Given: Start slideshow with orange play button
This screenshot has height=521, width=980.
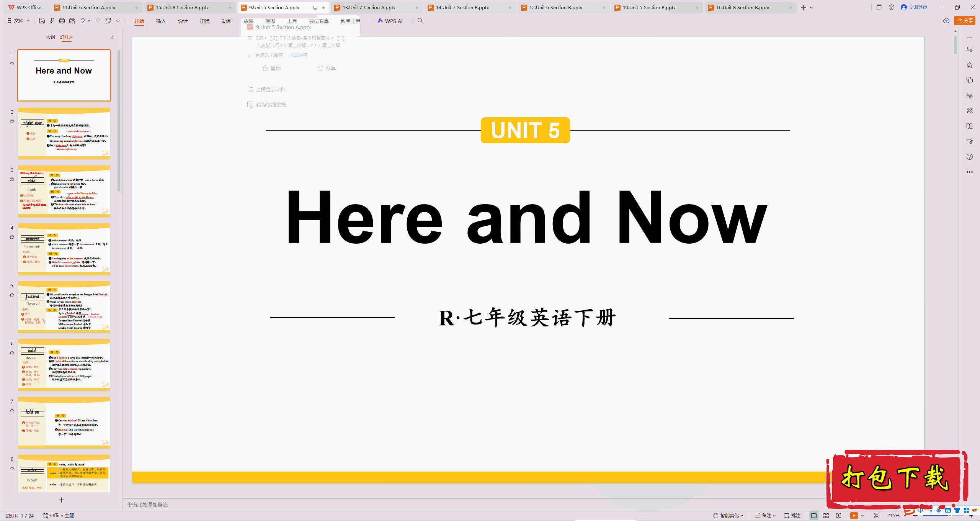Looking at the screenshot, I should (x=854, y=516).
